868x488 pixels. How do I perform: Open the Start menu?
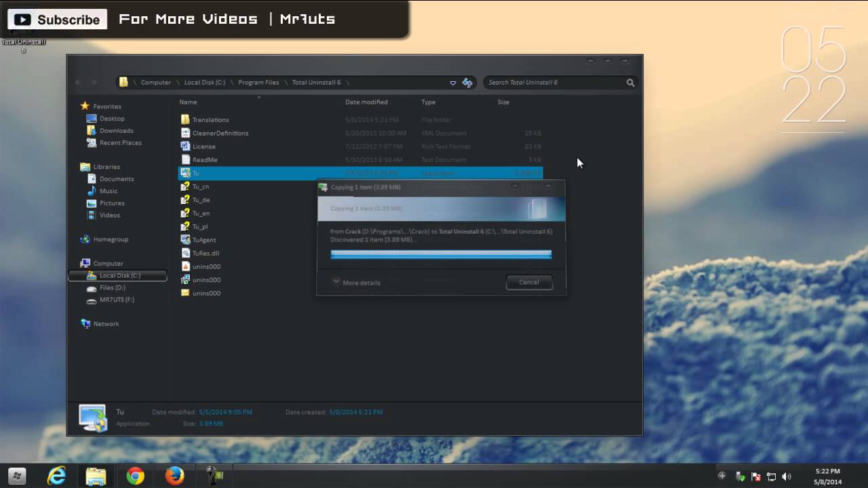point(17,476)
